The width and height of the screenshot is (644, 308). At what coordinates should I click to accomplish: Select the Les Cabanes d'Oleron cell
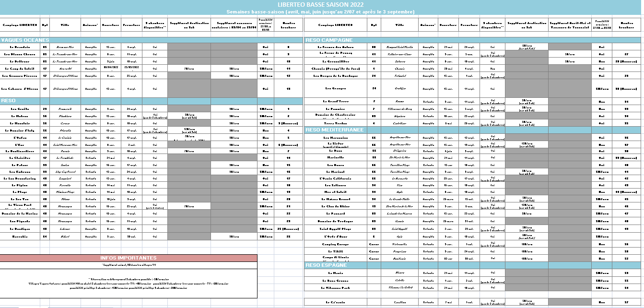pyautogui.click(x=20, y=89)
